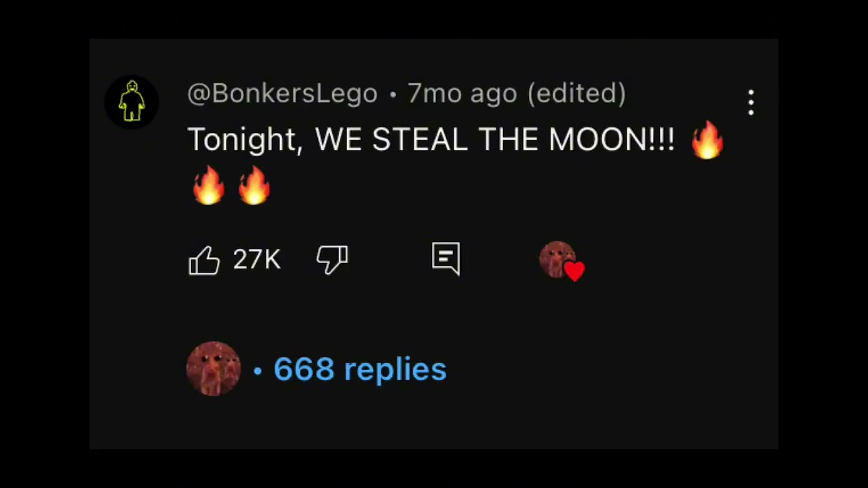Dislike the comment with thumbs-down icon
This screenshot has height=488, width=868.
pos(332,260)
